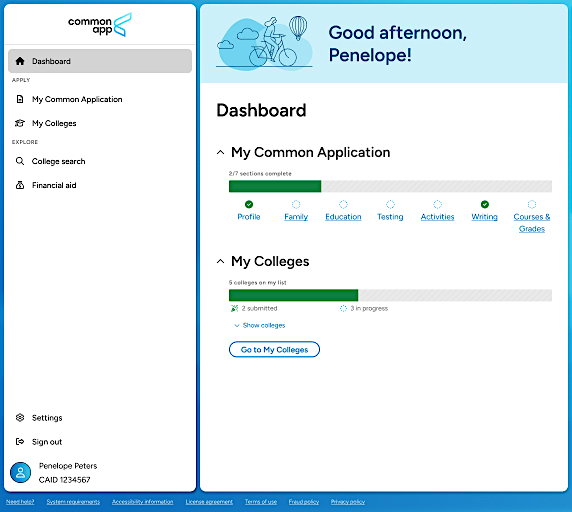
Task: Click the My Colleges section heading
Action: coord(270,261)
